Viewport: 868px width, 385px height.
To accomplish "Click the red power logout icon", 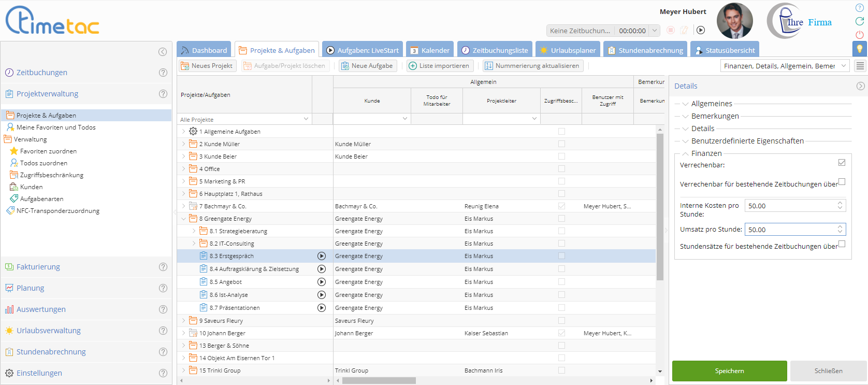I will pos(860,35).
